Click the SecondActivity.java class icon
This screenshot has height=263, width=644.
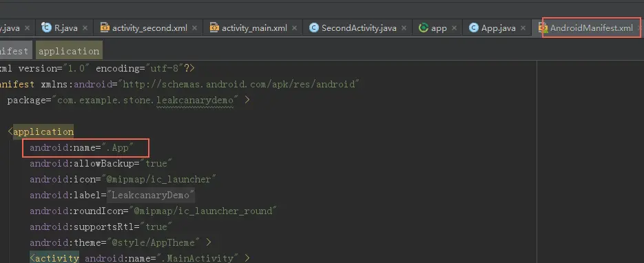pos(314,28)
